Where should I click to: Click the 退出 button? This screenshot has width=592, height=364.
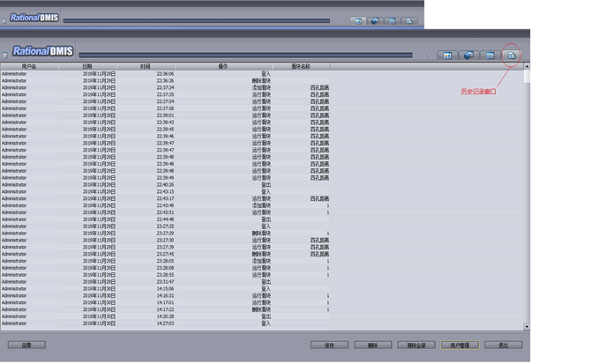coord(503,345)
